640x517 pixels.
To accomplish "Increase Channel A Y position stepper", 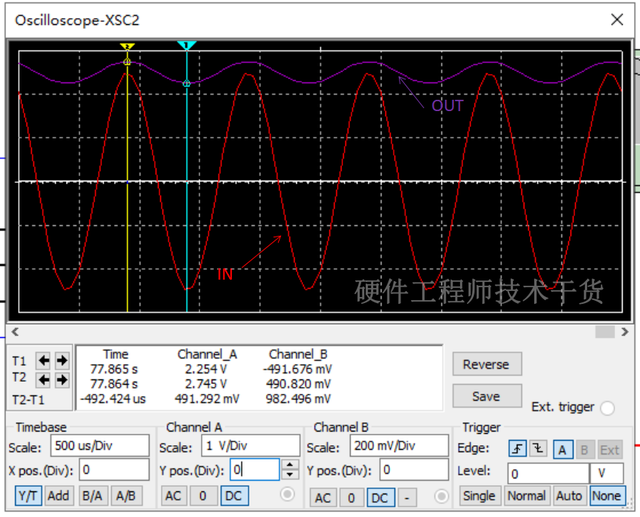I will coord(289,465).
